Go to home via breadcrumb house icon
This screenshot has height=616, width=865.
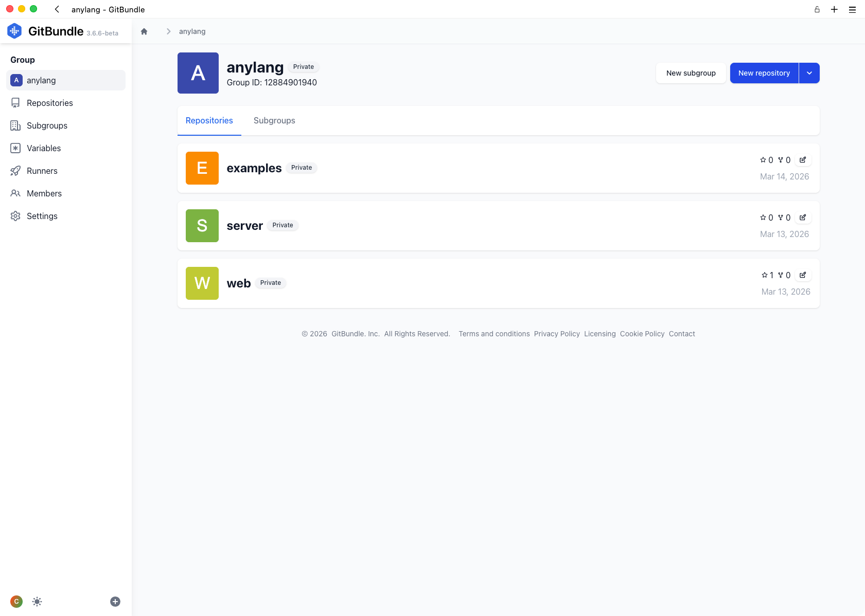pos(144,31)
